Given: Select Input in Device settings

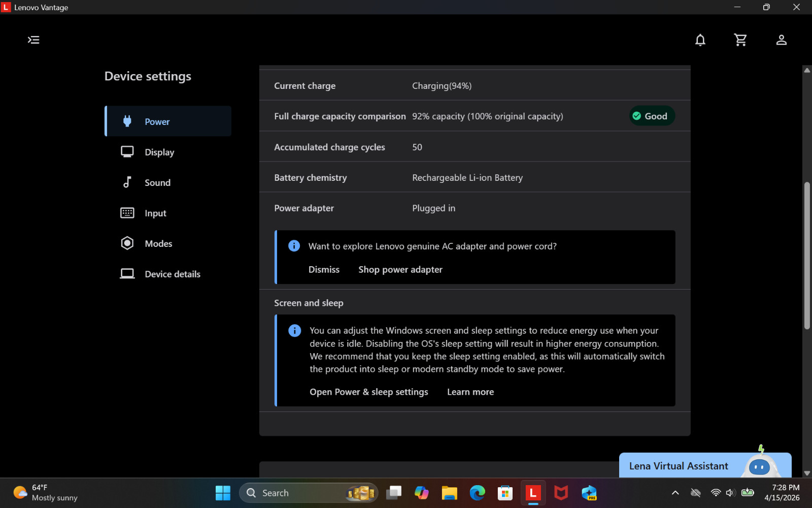Looking at the screenshot, I should pyautogui.click(x=168, y=213).
